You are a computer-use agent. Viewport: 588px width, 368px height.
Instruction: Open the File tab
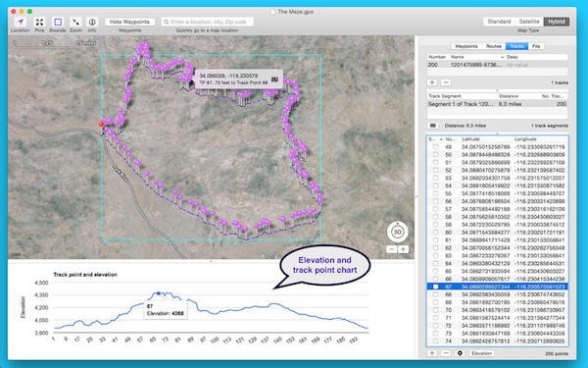pos(536,46)
